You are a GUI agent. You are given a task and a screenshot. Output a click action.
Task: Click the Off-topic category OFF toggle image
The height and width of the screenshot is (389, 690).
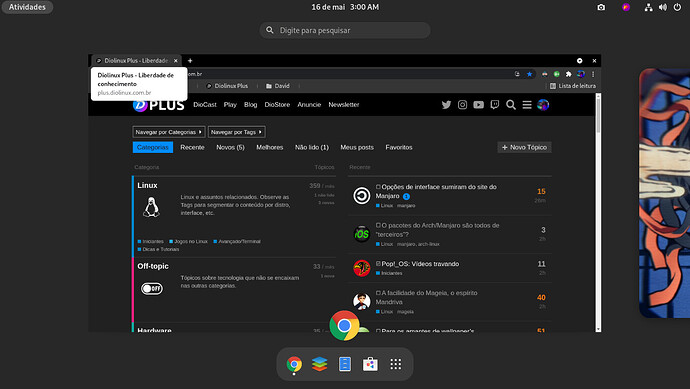[152, 289]
